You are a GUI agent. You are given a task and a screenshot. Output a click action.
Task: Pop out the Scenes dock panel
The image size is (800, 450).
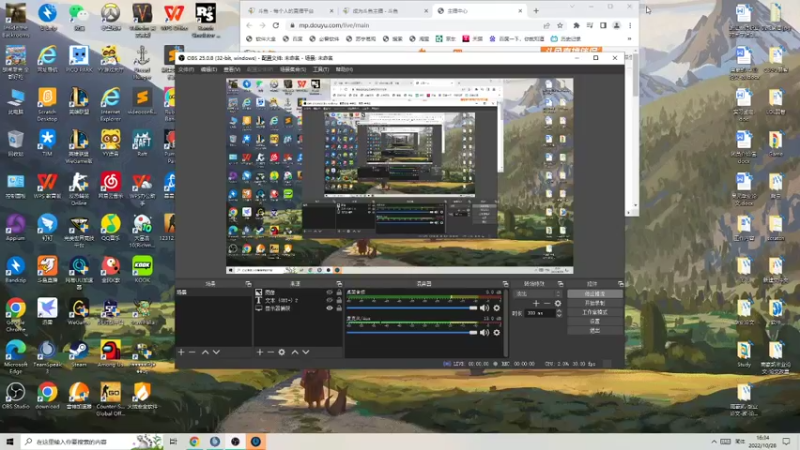click(248, 284)
